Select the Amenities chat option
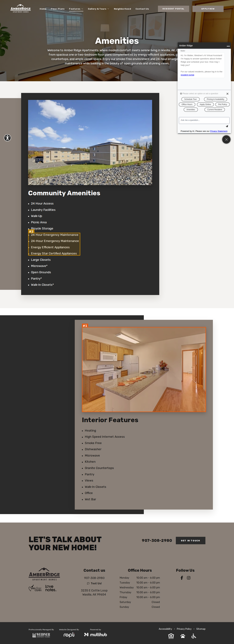 [x=191, y=110]
